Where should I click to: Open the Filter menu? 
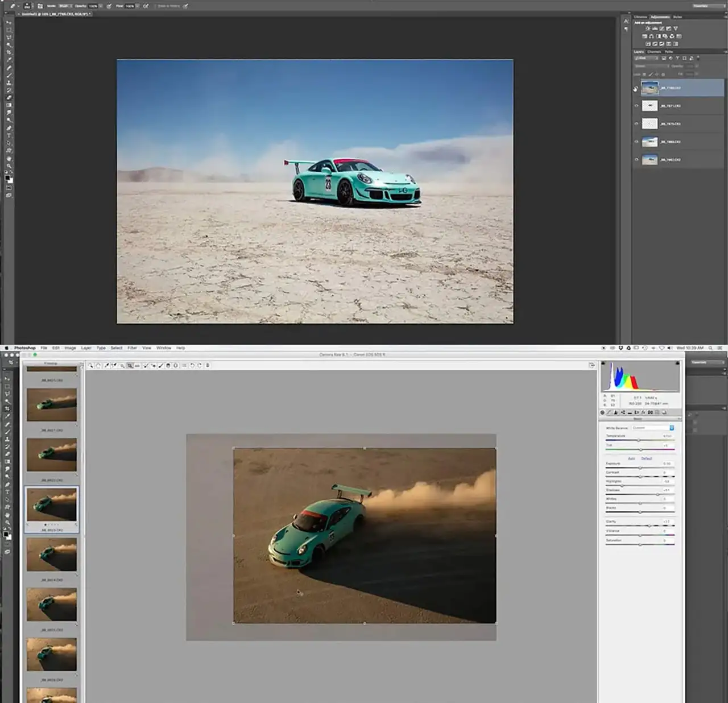click(x=132, y=348)
